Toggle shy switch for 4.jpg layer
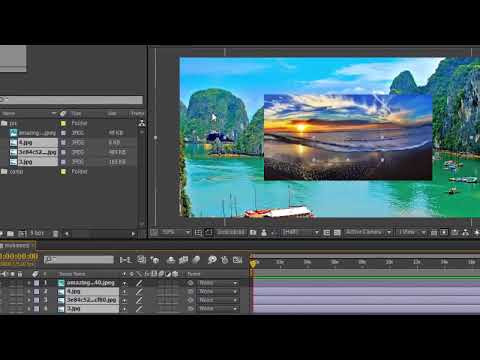The width and height of the screenshot is (480, 360). (x=124, y=292)
